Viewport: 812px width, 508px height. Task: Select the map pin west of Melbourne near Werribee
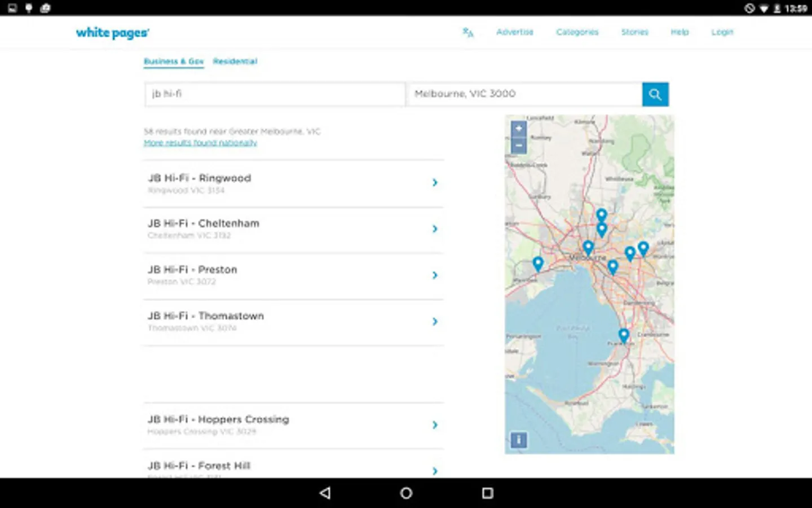pyautogui.click(x=538, y=264)
